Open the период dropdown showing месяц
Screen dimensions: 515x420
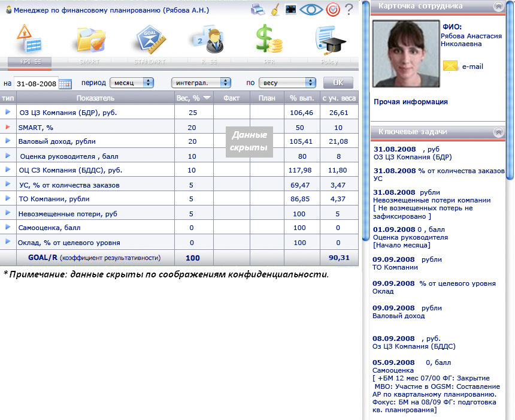pyautogui.click(x=132, y=83)
